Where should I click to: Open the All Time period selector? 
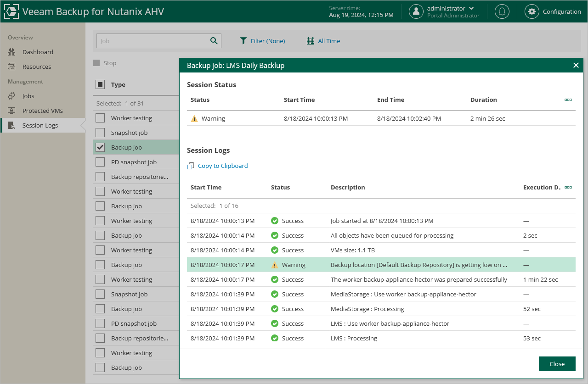pos(329,41)
